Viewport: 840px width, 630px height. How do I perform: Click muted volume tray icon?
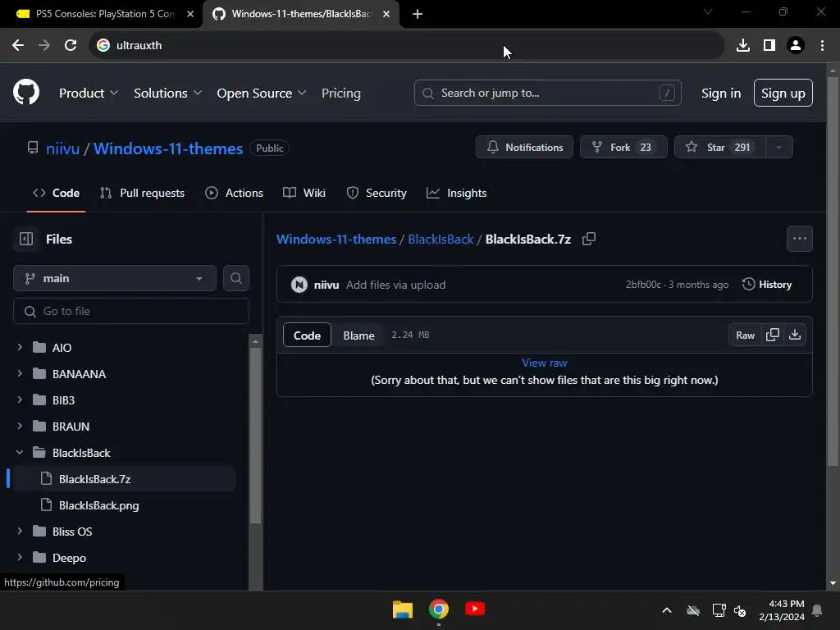click(741, 610)
